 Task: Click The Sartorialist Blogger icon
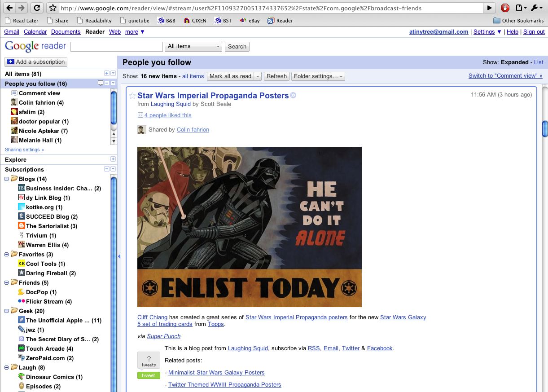pos(22,226)
